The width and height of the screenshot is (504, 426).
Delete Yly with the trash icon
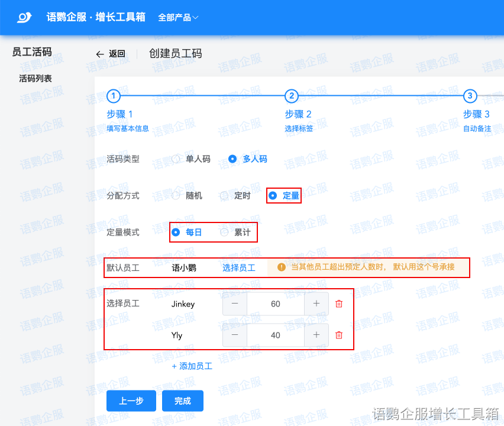339,335
